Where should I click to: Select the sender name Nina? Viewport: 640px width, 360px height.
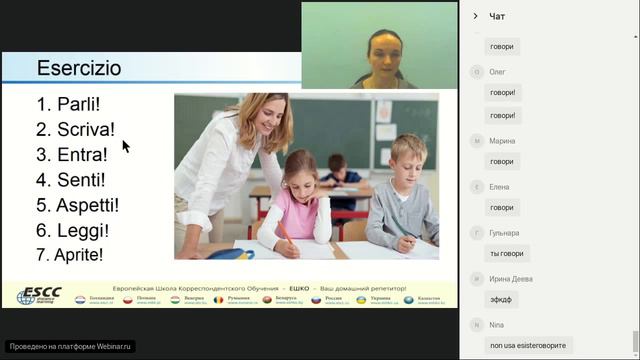pyautogui.click(x=496, y=325)
